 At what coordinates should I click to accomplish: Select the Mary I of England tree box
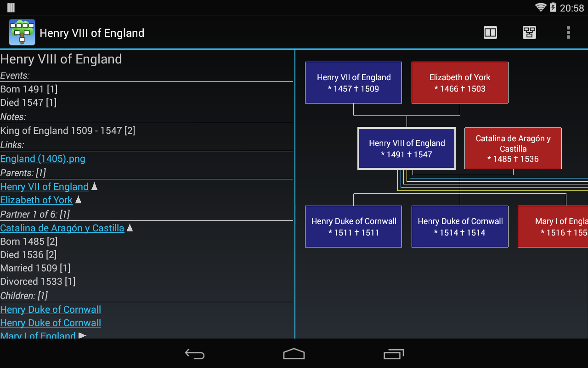[x=553, y=227]
